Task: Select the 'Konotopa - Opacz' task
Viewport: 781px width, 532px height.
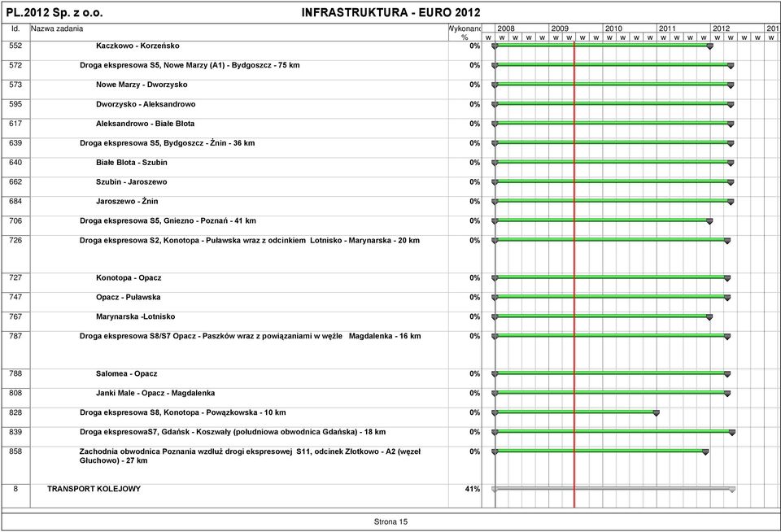Action: point(129,277)
